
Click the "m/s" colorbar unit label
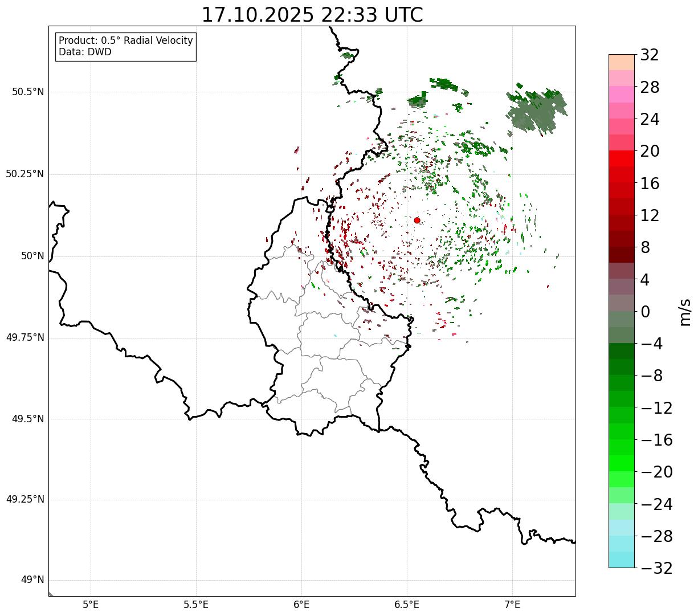coord(685,312)
